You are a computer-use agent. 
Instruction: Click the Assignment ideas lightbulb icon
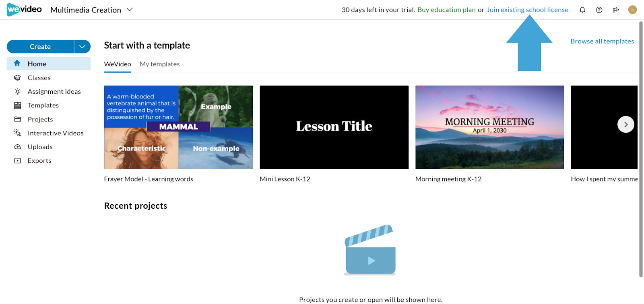(17, 92)
